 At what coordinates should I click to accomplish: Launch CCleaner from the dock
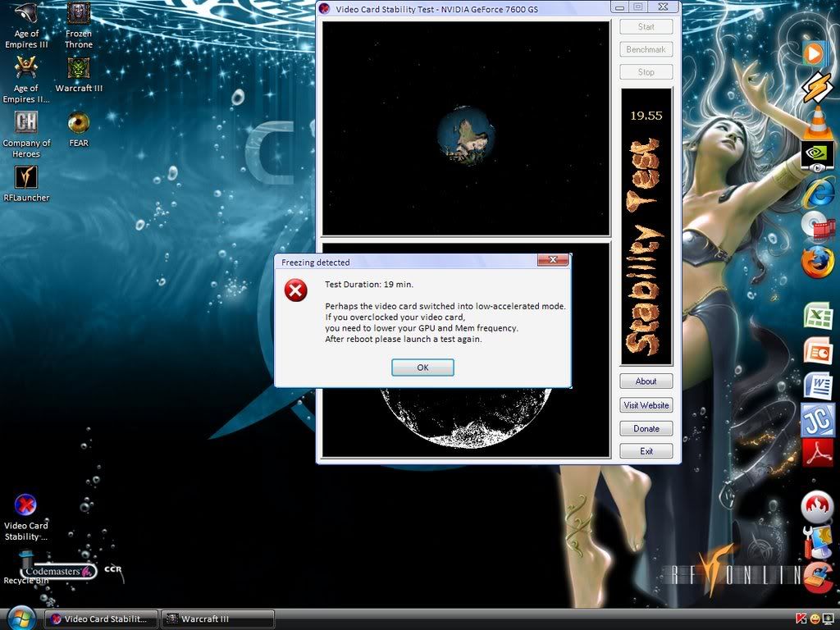pos(818,576)
